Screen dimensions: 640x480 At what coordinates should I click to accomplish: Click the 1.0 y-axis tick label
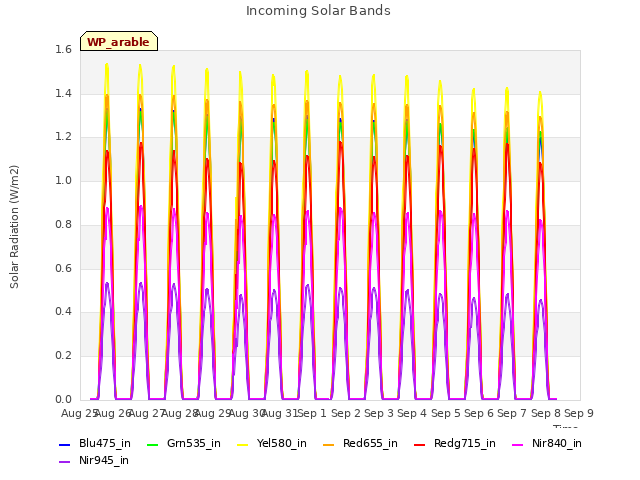pyautogui.click(x=63, y=181)
